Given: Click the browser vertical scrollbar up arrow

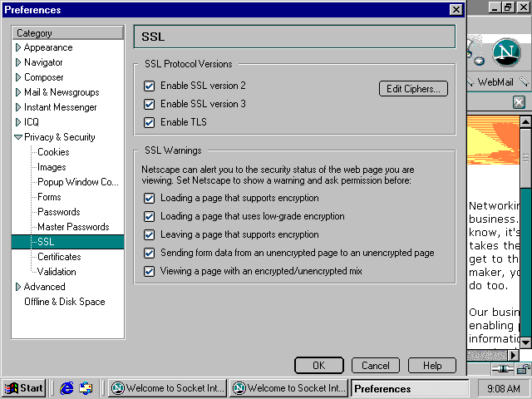Looking at the screenshot, I should coord(525,121).
